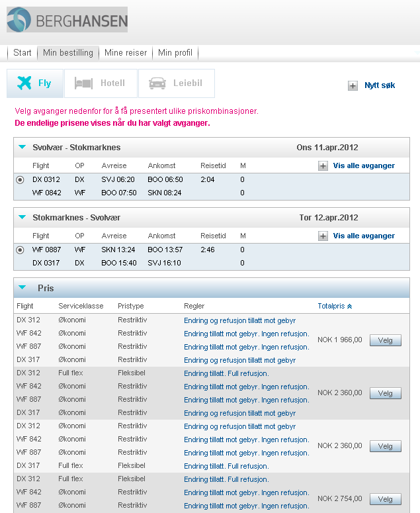
Task: Click the Berg-Hansen logo
Action: click(x=67, y=20)
